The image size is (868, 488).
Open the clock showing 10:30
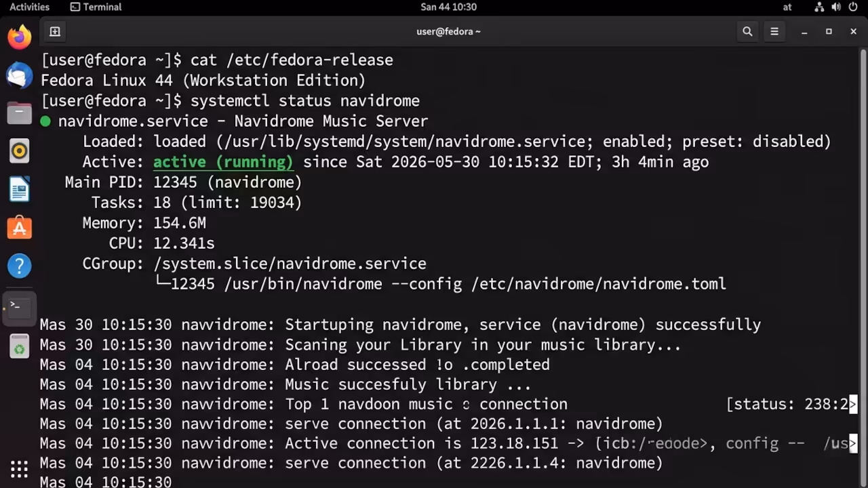(448, 7)
